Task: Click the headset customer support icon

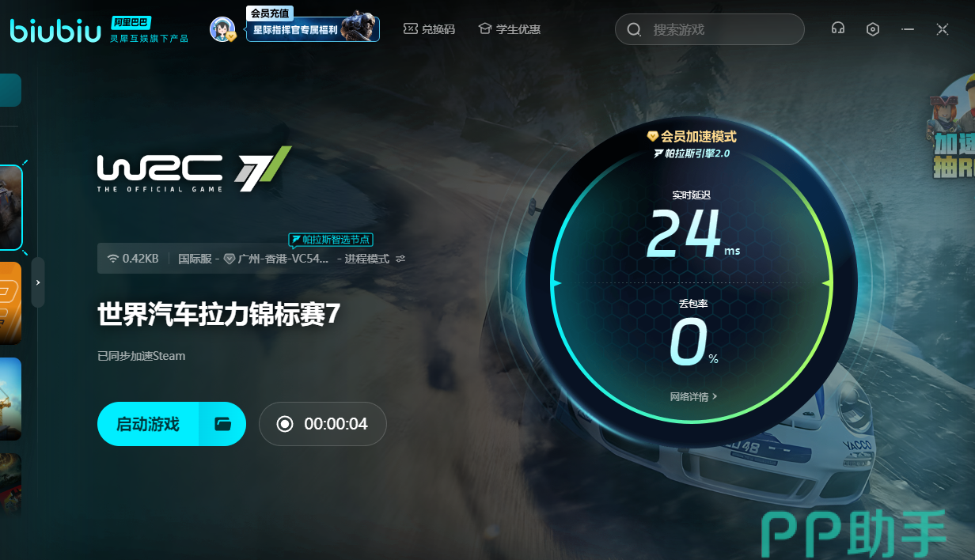Action: 837,29
